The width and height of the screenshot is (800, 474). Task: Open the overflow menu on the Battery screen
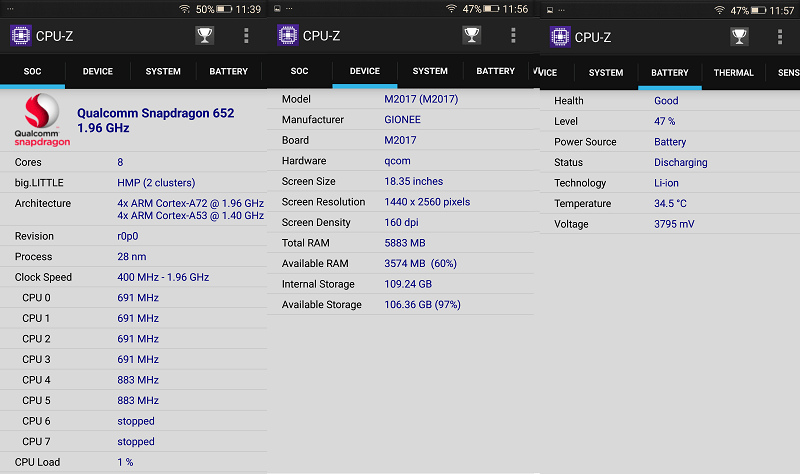(780, 37)
